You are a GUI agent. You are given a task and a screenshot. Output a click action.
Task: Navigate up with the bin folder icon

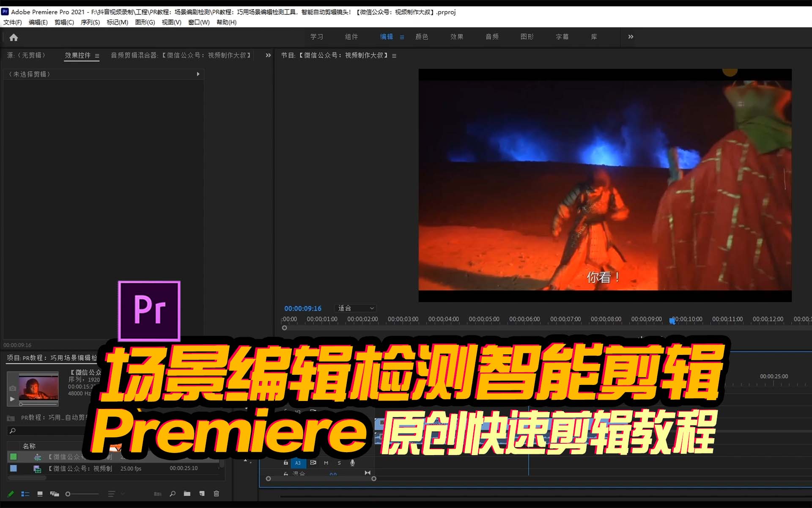pos(11,418)
